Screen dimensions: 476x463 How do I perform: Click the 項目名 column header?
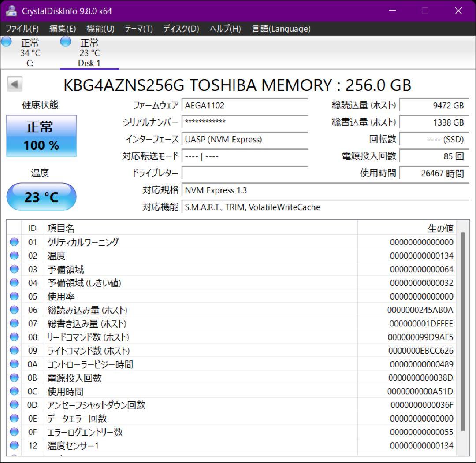(201, 228)
